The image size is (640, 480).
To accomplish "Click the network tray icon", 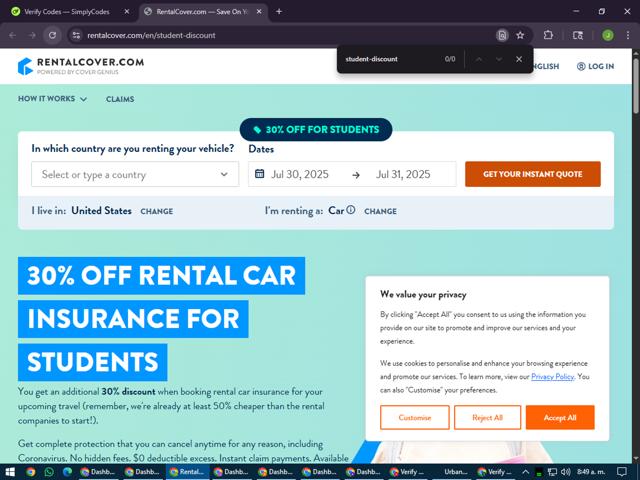I will pyautogui.click(x=552, y=472).
